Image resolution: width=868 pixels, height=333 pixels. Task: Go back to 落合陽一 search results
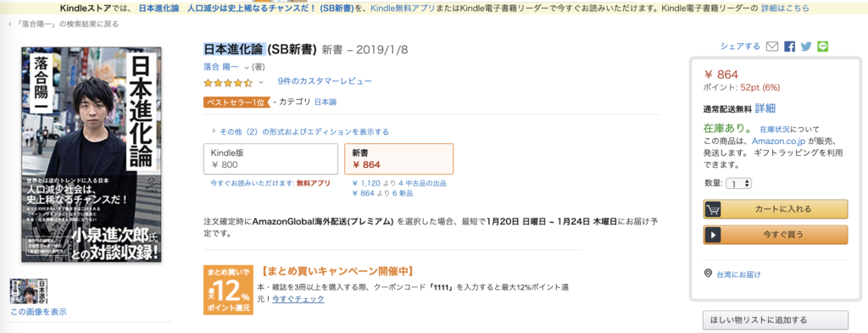click(x=63, y=24)
